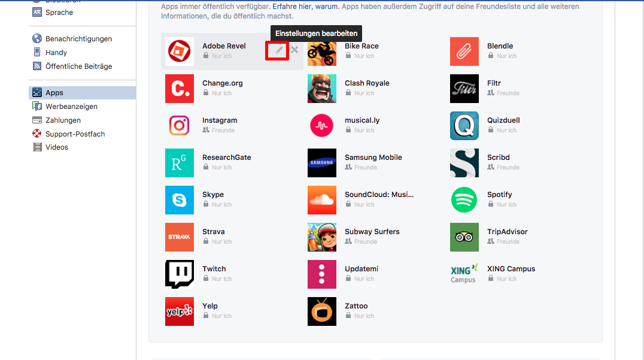This screenshot has height=360, width=644.
Task: Click the Adobe Revel app name
Action: [224, 46]
